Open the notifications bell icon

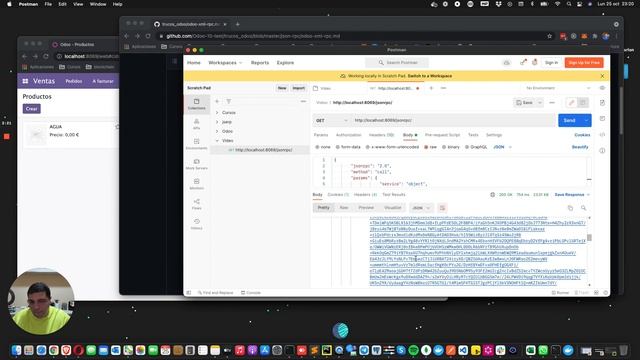click(x=535, y=62)
